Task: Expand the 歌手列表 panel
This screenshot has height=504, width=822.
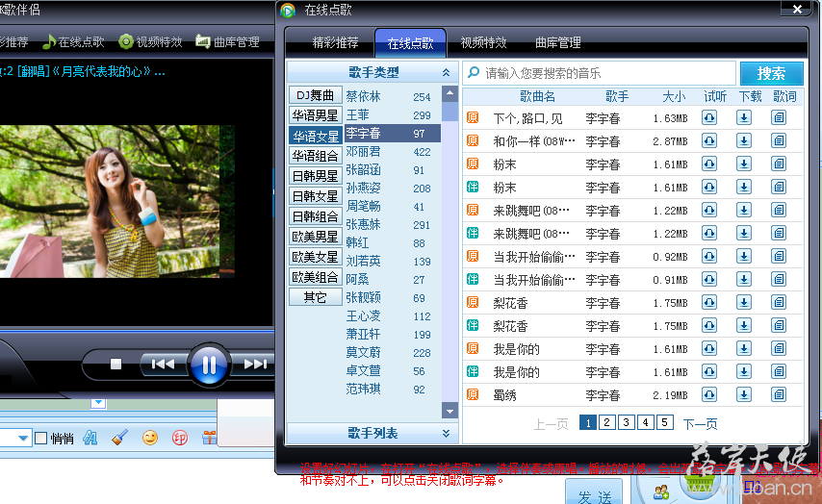Action: [x=446, y=433]
